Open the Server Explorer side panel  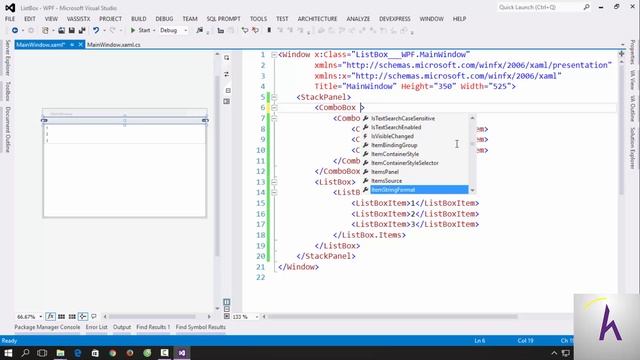(x=7, y=58)
